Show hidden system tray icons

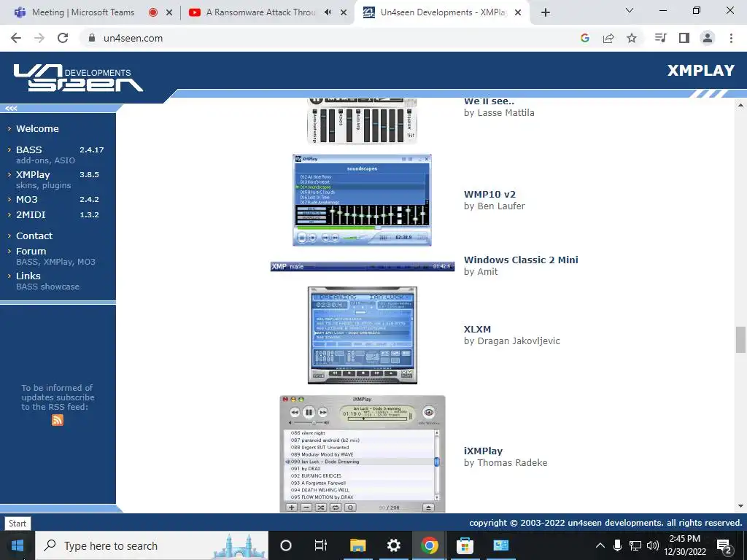click(x=600, y=545)
